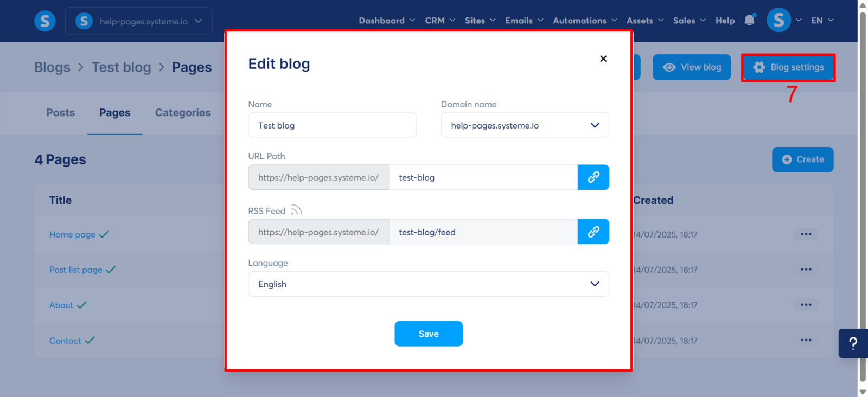Click the RSS feed icon
Screen dimensions: 868x397
point(296,210)
